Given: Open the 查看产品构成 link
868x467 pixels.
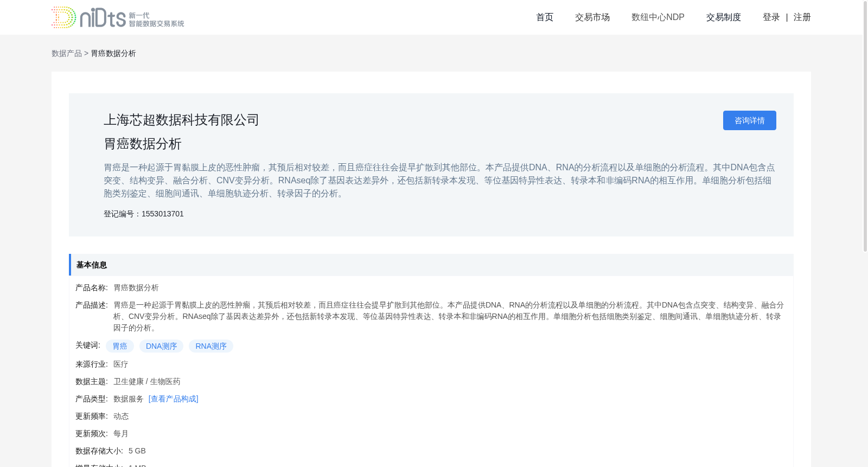Looking at the screenshot, I should 174,399.
